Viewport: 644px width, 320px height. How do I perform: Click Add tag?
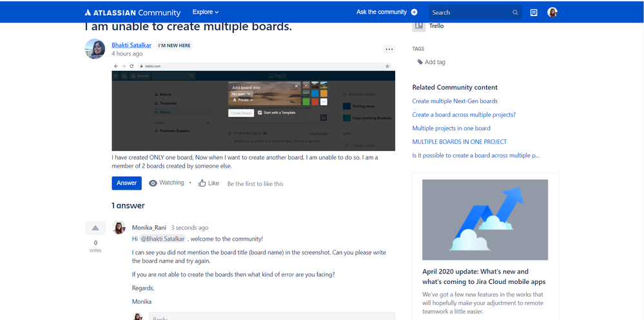[x=431, y=62]
